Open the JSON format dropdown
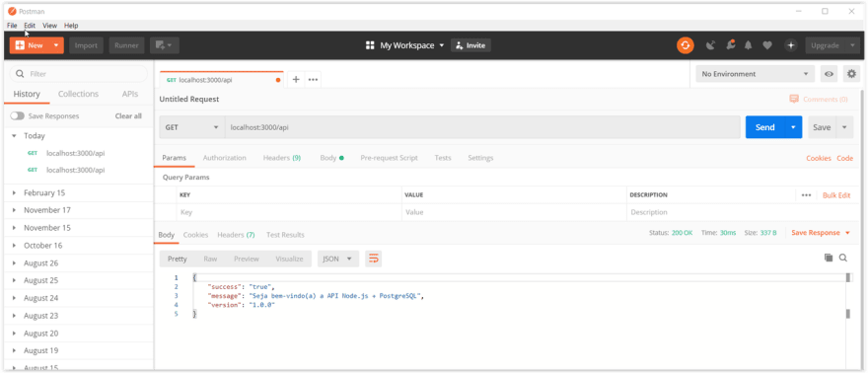The image size is (868, 373). pos(337,259)
